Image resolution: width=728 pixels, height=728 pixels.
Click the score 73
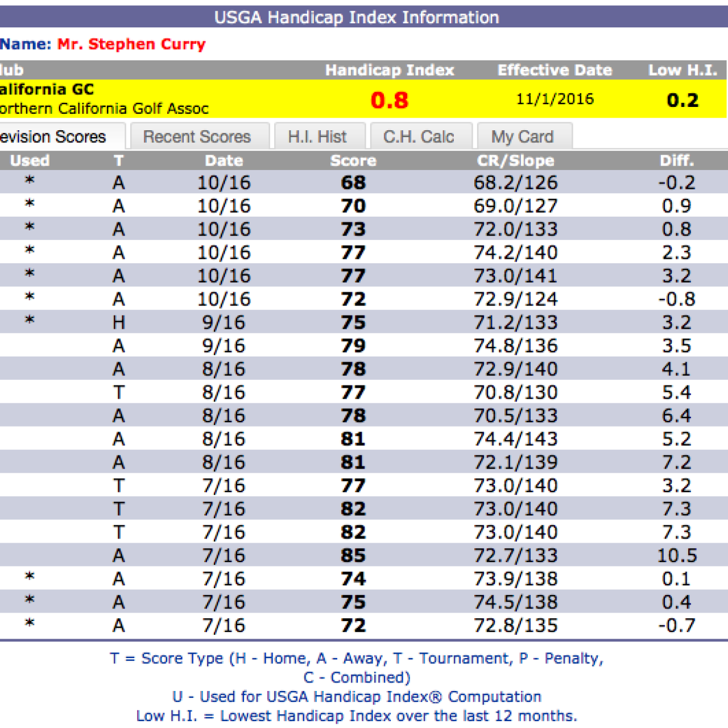click(353, 229)
